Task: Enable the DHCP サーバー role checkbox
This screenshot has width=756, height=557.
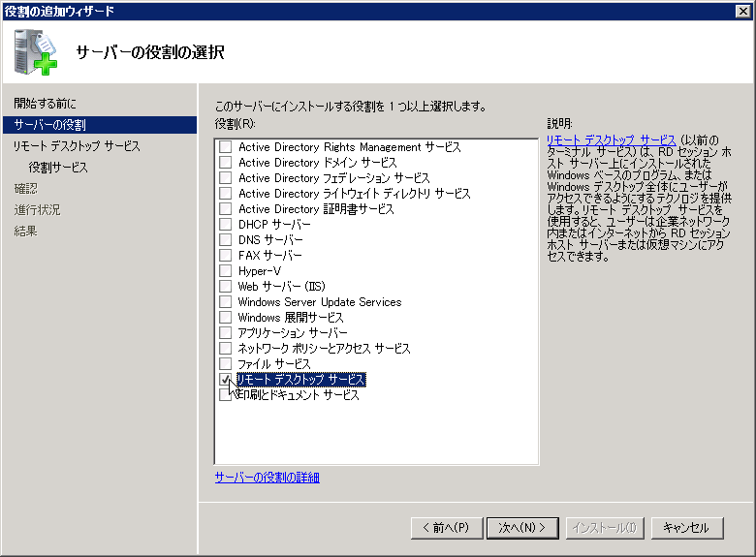Action: coord(225,224)
